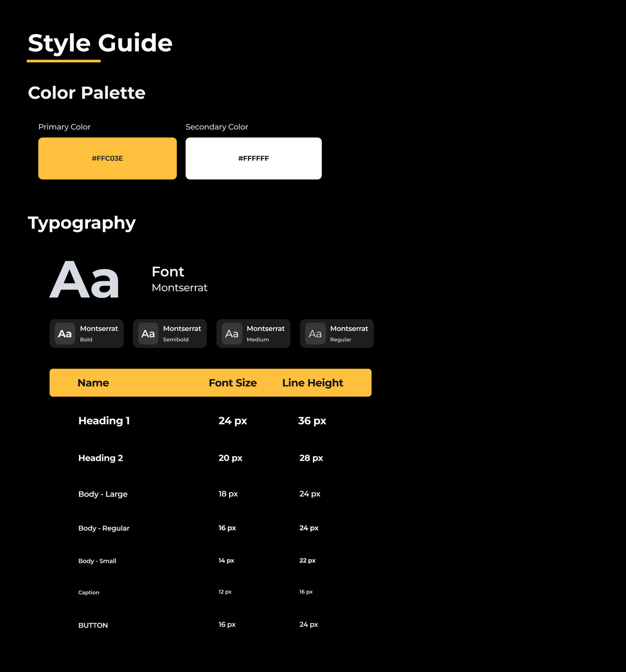Click the Montserrat font name under Font
626x672 pixels.
pos(179,288)
